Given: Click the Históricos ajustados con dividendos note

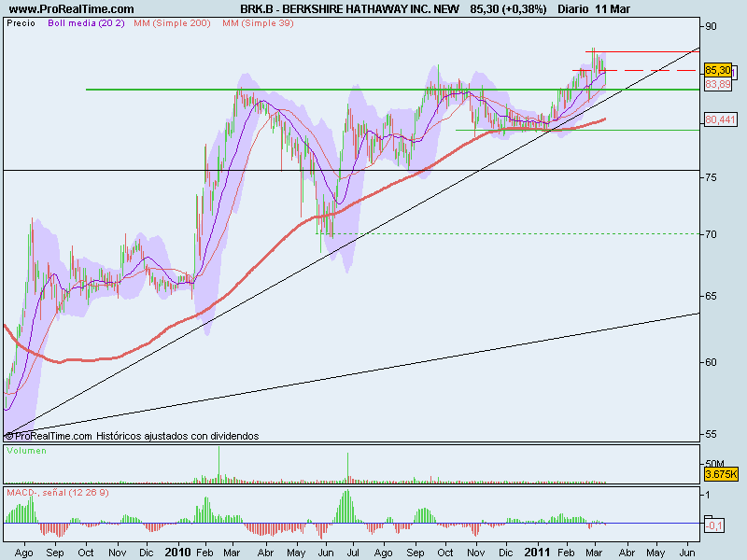Looking at the screenshot, I should point(177,436).
